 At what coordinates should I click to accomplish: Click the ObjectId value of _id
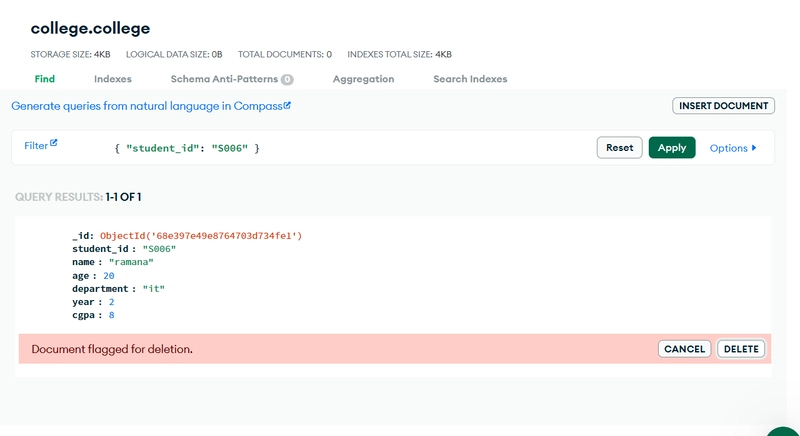pos(200,236)
